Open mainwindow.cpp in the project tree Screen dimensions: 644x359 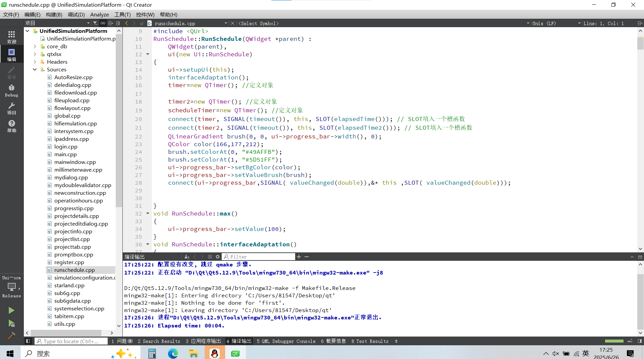(x=75, y=162)
